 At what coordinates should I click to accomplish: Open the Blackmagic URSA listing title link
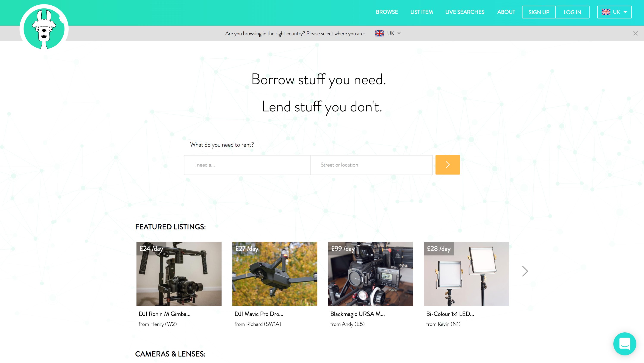pyautogui.click(x=357, y=314)
